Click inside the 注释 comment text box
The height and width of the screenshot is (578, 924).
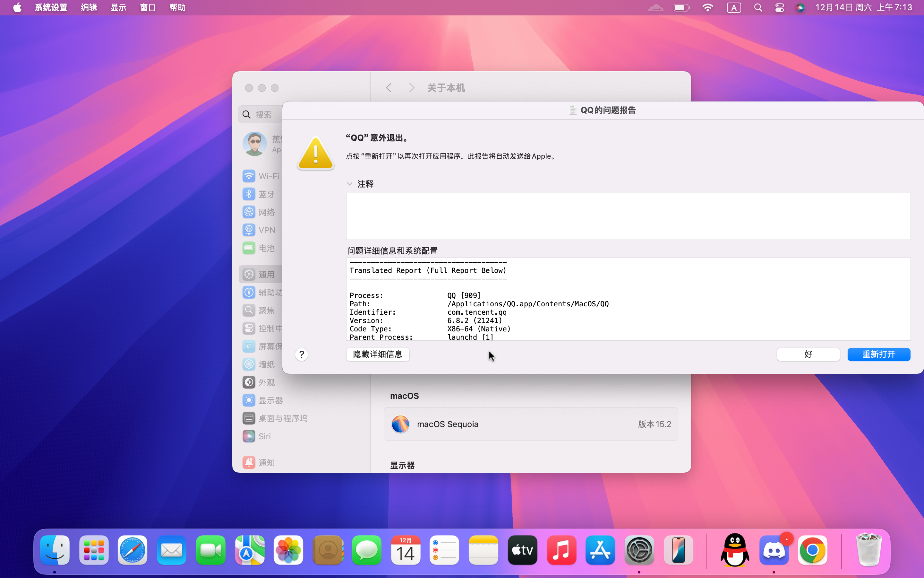coord(628,216)
